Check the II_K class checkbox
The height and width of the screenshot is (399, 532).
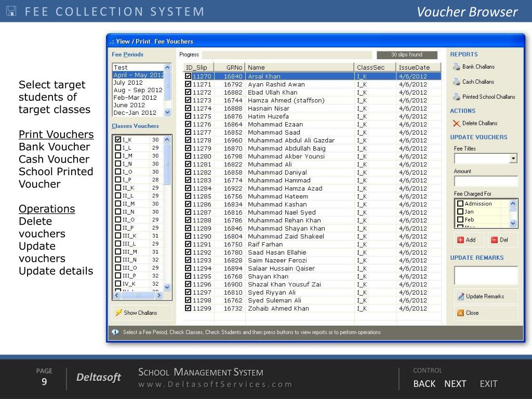click(118, 188)
